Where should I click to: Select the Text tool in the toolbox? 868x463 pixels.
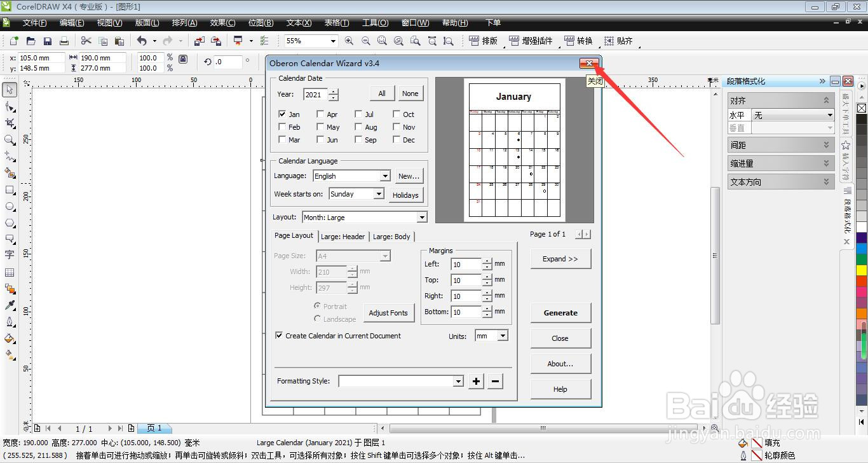point(9,254)
